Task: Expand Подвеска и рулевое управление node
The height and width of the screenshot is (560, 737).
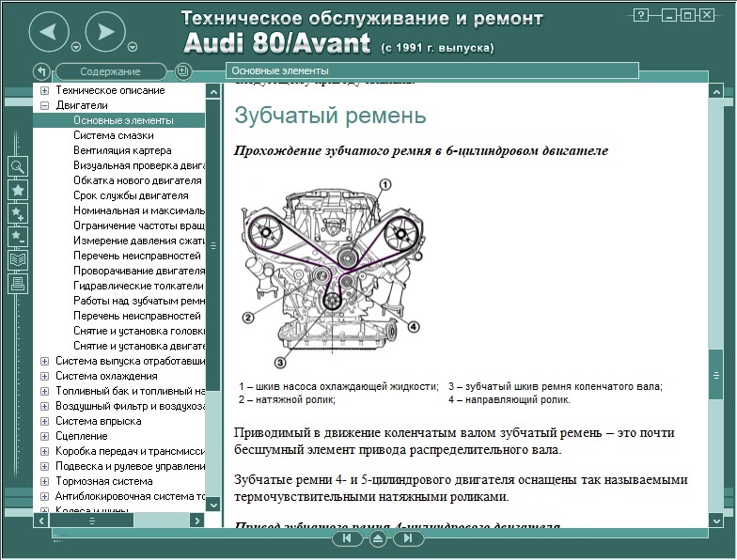Action: 45,466
